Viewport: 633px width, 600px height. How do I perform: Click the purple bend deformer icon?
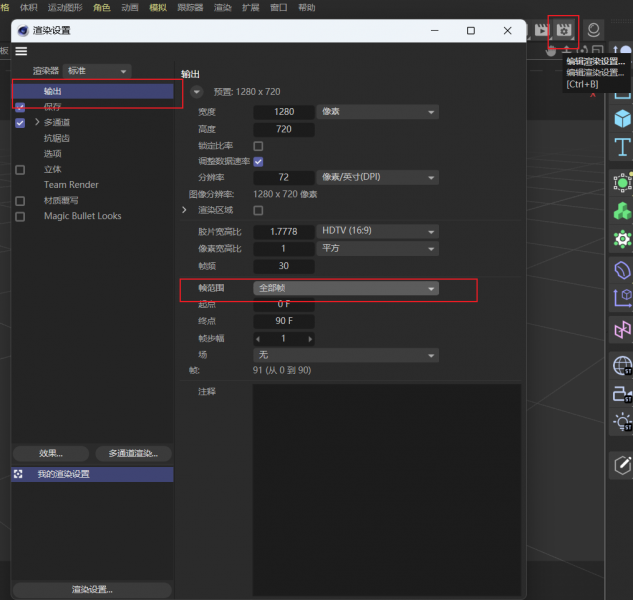coord(623,270)
